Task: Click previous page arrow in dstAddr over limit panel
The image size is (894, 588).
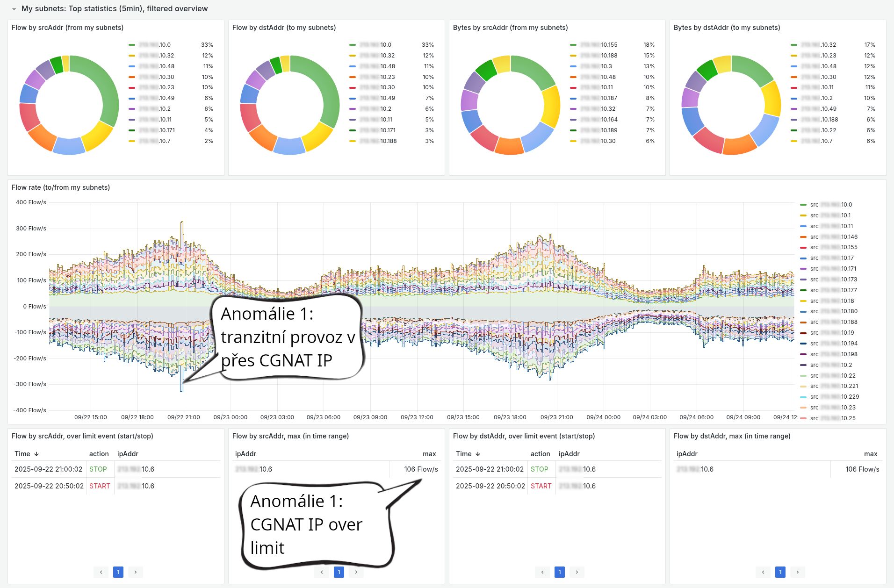Action: click(542, 572)
